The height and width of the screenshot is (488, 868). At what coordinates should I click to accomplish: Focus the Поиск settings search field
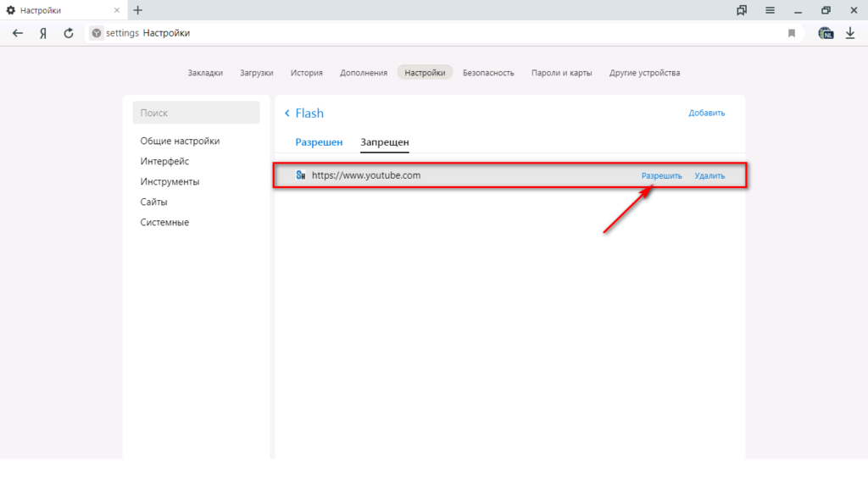pyautogui.click(x=196, y=113)
